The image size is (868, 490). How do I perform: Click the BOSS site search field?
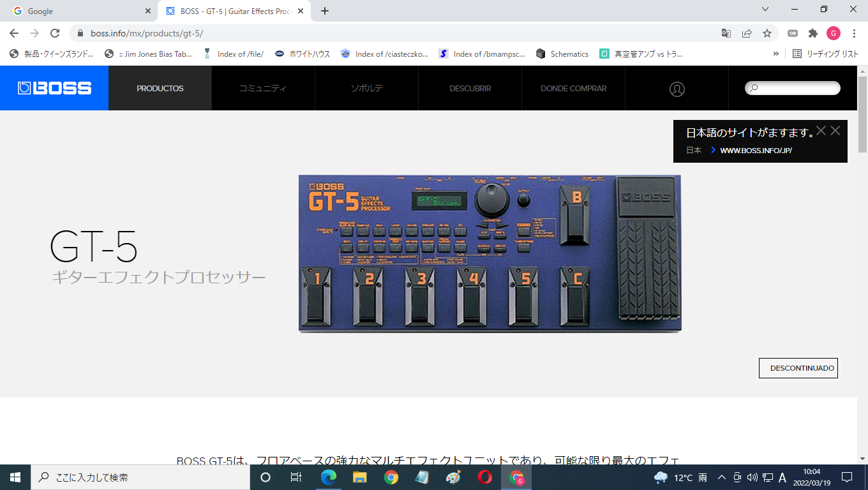tap(793, 88)
